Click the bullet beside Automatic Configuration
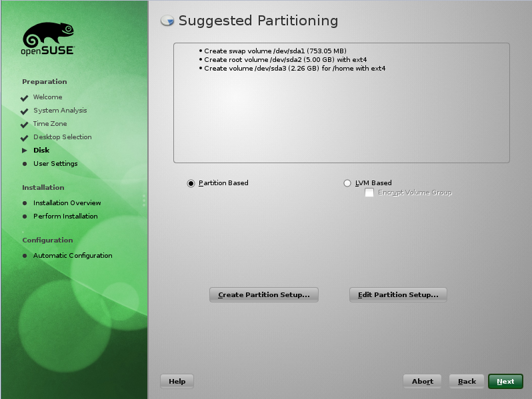Viewport: 532px width, 399px height. [x=25, y=256]
